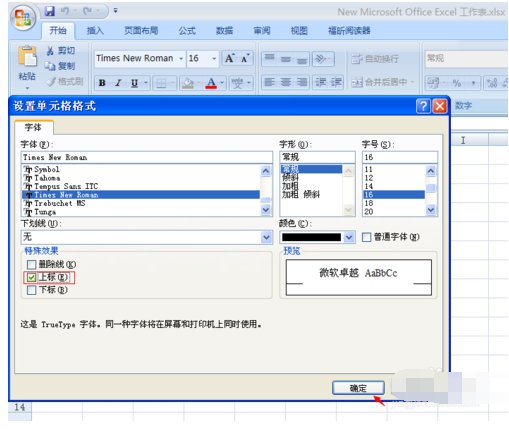Image resolution: width=509 pixels, height=433 pixels.
Task: Click the Copy icon
Action: (50, 66)
